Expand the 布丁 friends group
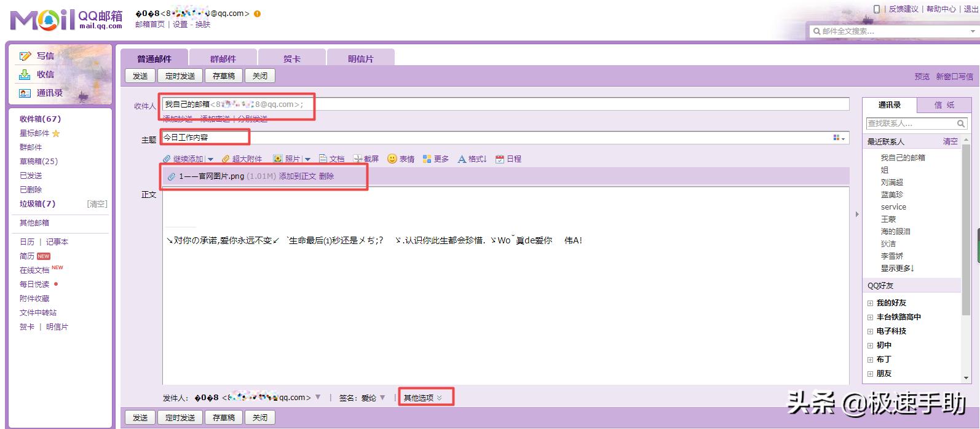Screen dimensions: 980x429 [x=870, y=360]
